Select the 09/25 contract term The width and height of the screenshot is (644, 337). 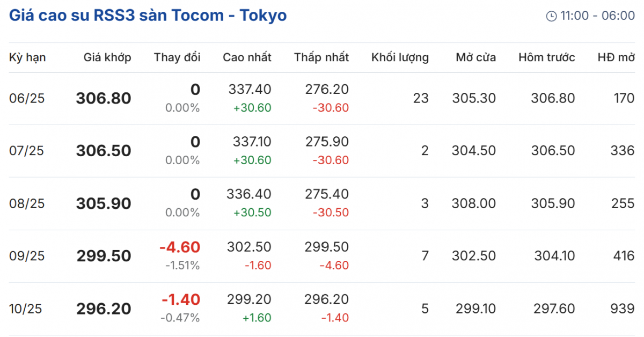[x=27, y=256]
